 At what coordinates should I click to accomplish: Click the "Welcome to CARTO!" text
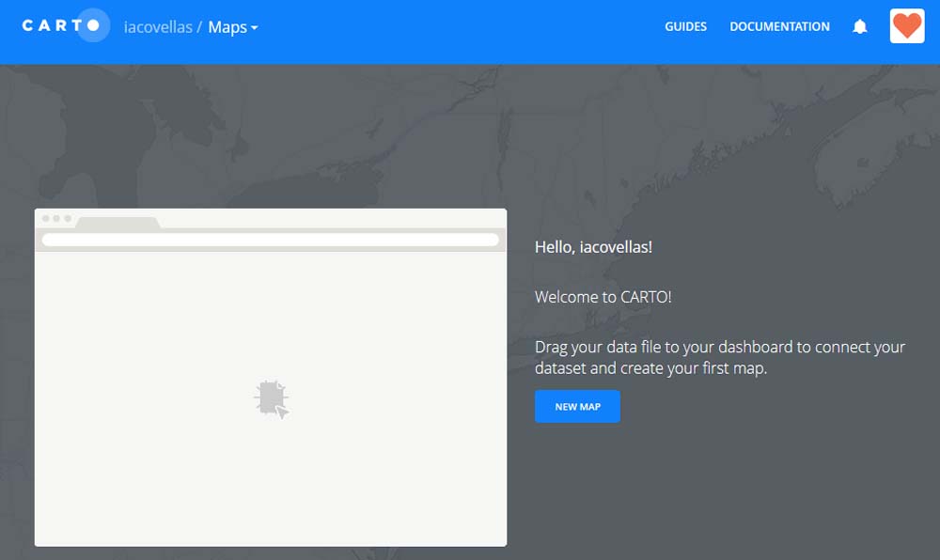pyautogui.click(x=603, y=297)
